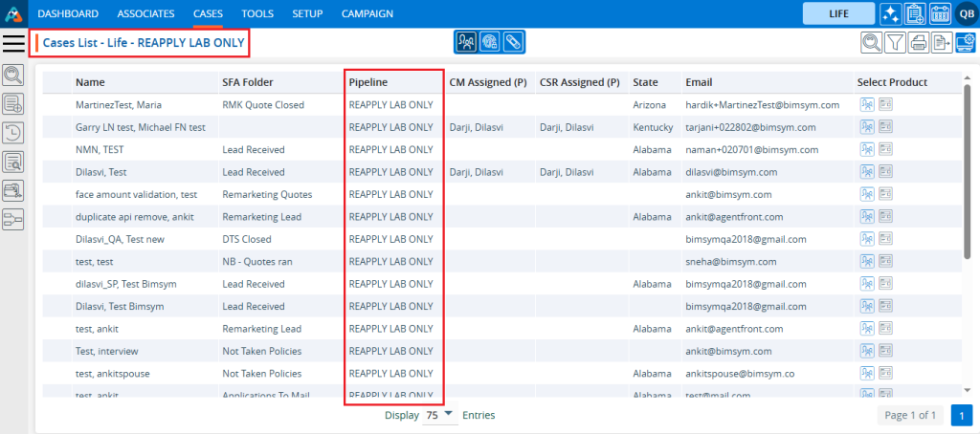Click the search magnifier in left sidebar
980x434 pixels.
tap(13, 76)
